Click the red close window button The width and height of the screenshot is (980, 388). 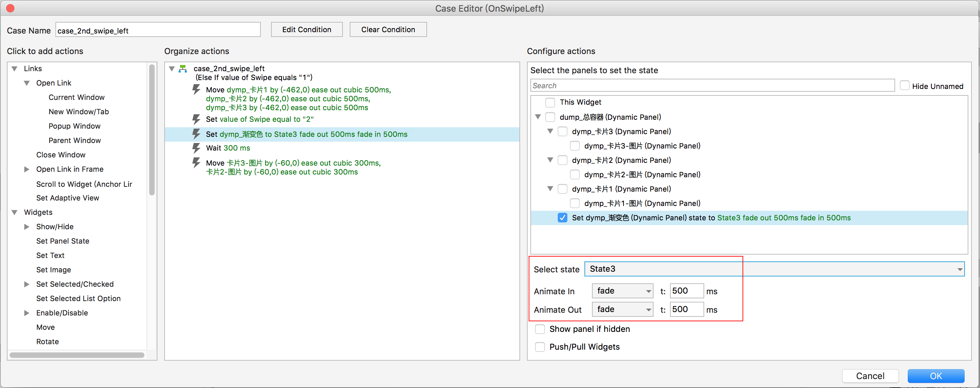point(10,8)
